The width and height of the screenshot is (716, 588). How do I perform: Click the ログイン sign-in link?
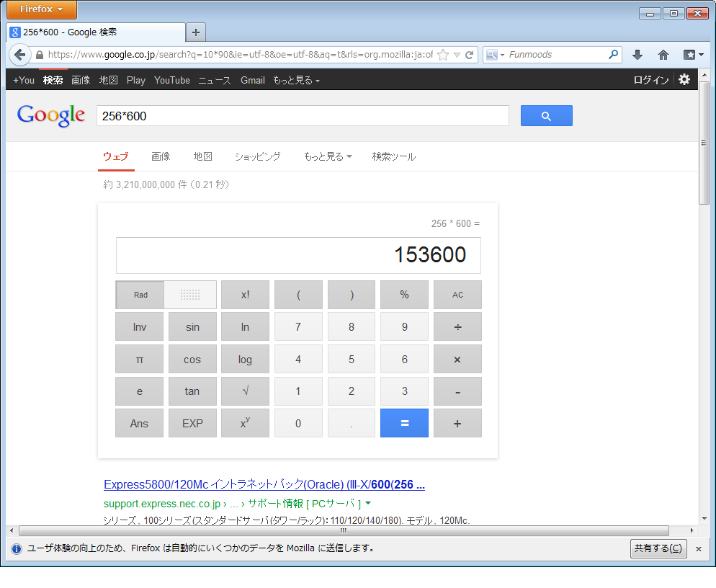point(650,81)
